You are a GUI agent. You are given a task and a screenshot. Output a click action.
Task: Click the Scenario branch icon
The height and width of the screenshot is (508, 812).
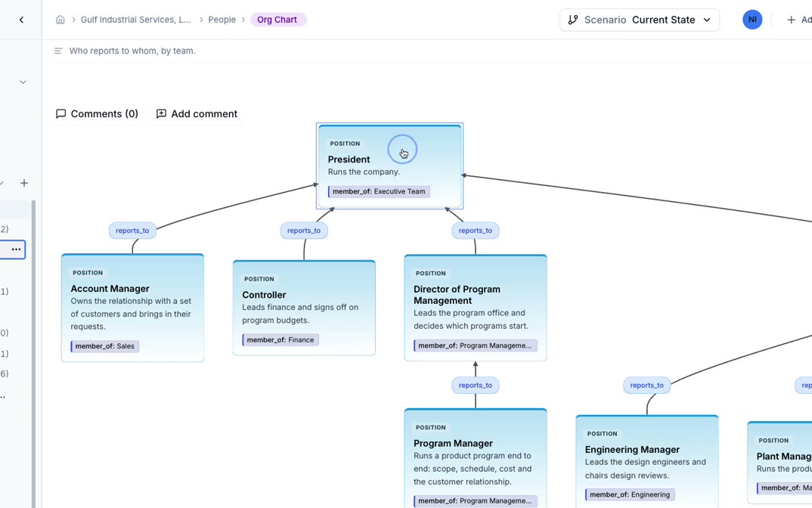pyautogui.click(x=573, y=20)
